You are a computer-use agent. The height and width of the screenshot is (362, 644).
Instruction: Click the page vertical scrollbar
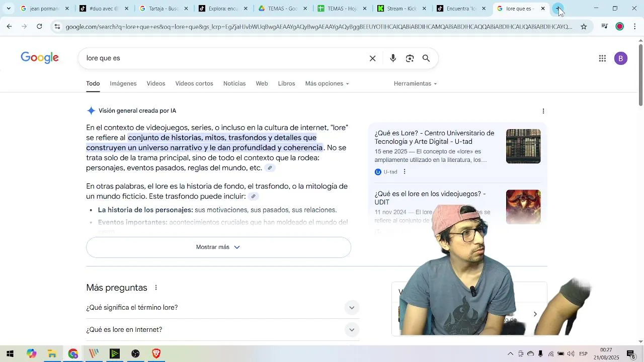640,75
